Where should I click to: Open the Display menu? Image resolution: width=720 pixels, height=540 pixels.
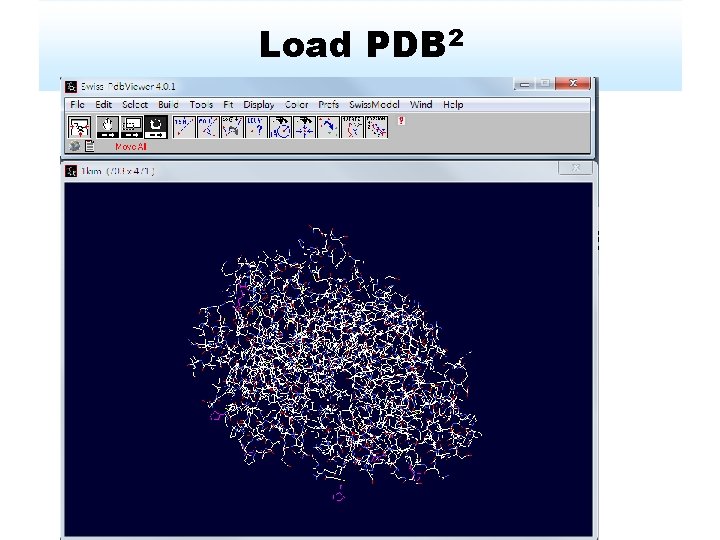(x=259, y=105)
